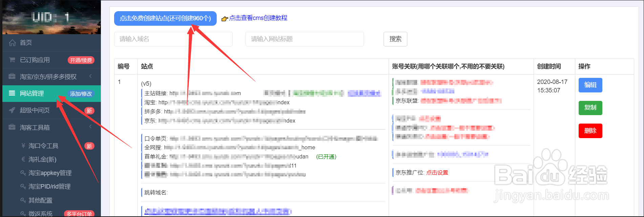Click the blue 编辑 button

pyautogui.click(x=591, y=85)
